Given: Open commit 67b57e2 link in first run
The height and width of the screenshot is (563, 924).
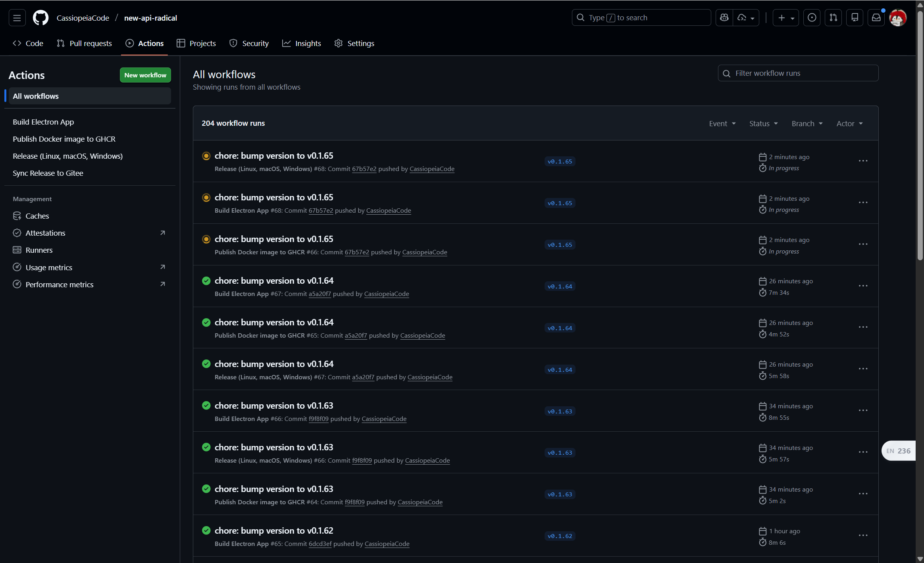Looking at the screenshot, I should tap(364, 169).
